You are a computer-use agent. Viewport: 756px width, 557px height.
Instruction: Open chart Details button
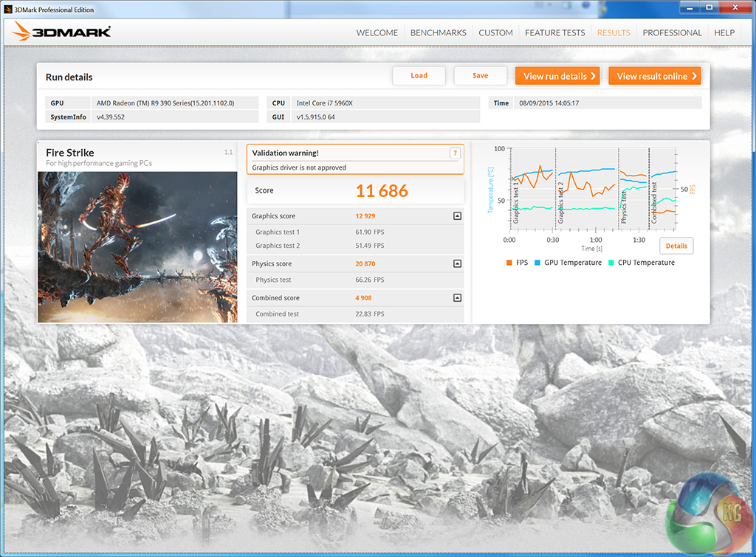[x=676, y=246]
